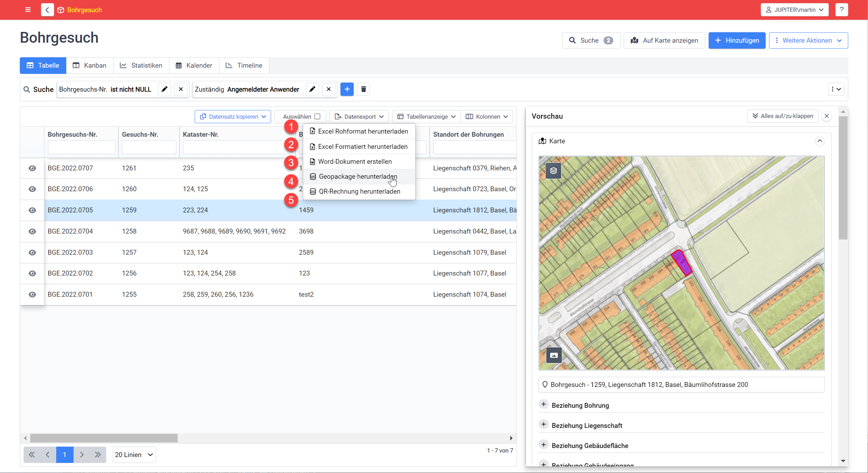Go to first page of table
868x473 pixels.
coord(32,455)
